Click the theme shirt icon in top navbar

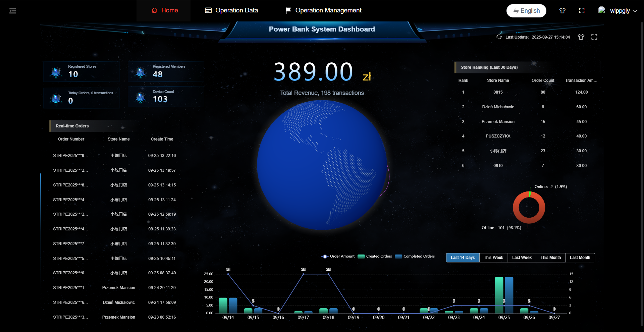click(562, 11)
